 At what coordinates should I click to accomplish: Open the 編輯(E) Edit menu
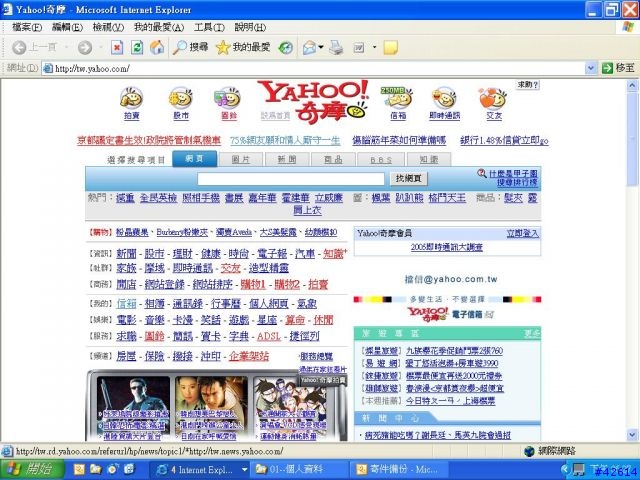(67, 27)
